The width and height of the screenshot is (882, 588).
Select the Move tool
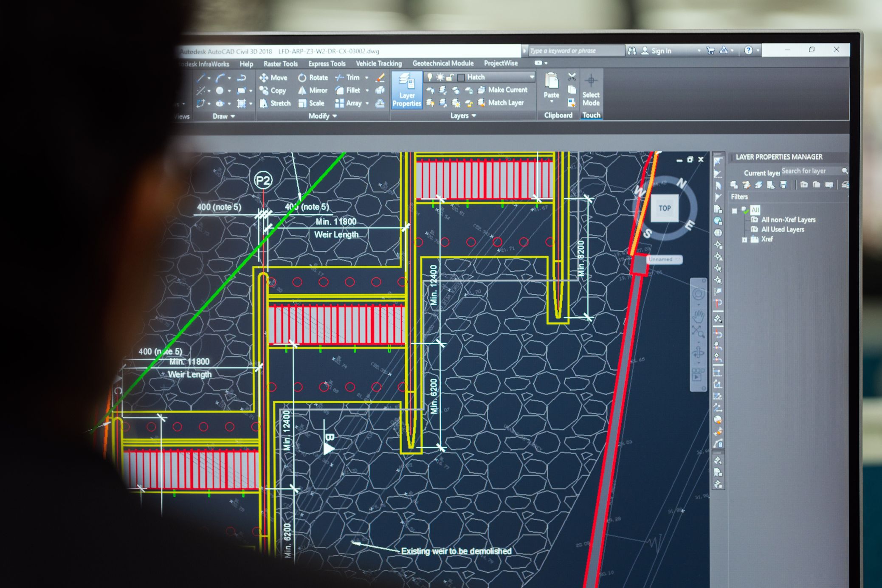273,78
